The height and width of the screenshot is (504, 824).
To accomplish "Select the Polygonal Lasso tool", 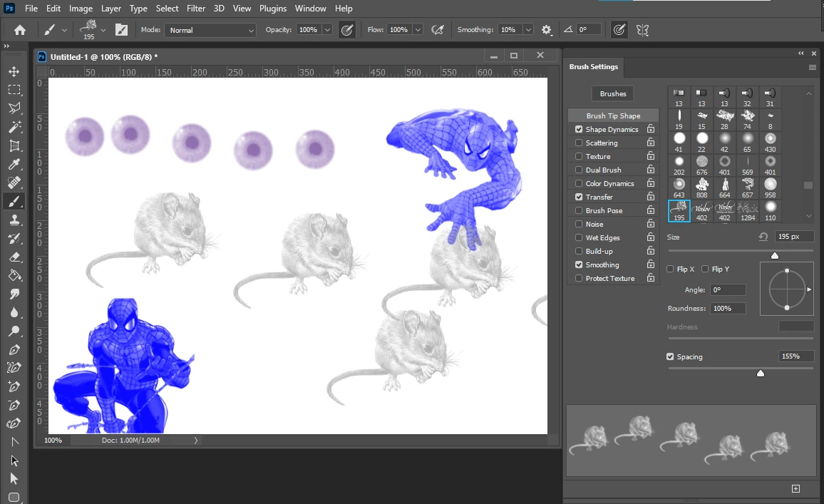I will pyautogui.click(x=14, y=108).
